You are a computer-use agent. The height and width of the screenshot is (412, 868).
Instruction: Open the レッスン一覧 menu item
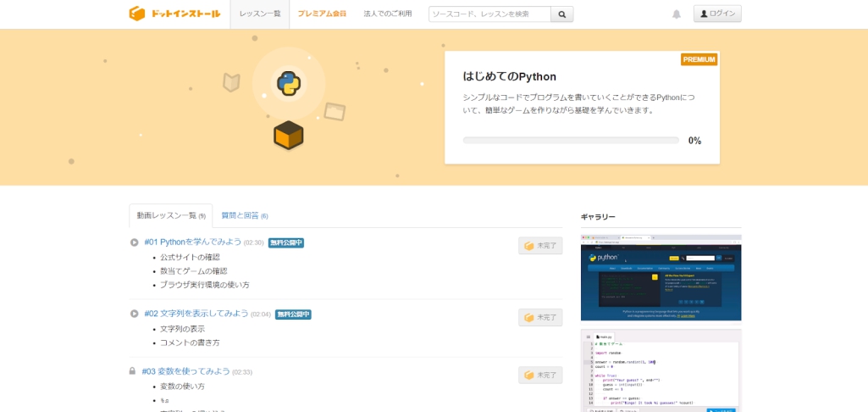click(x=260, y=14)
